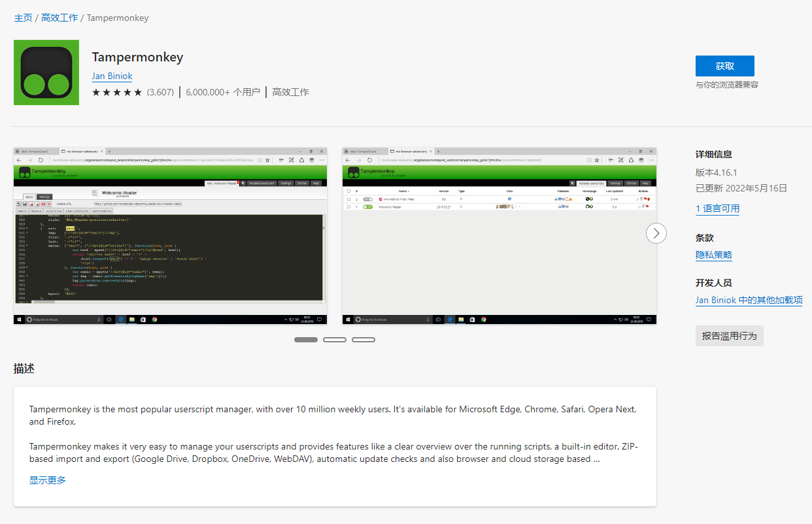The width and height of the screenshot is (812, 524).
Task: Select the second carousel indicator
Action: click(x=335, y=340)
